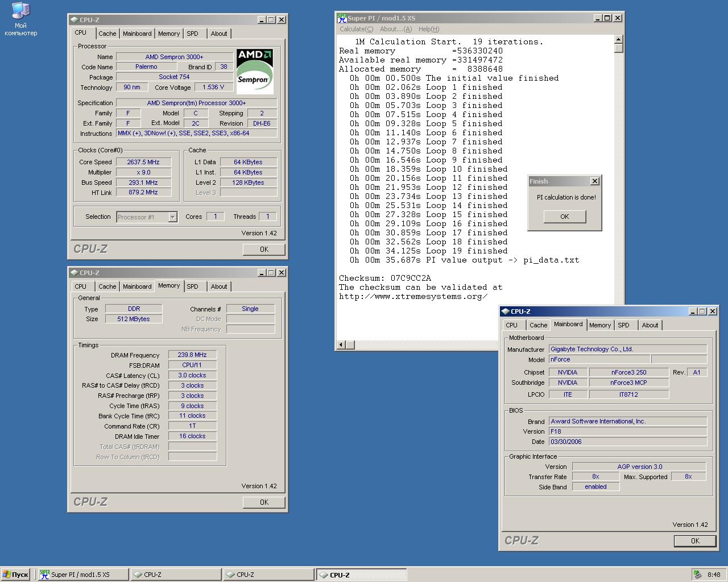Click the Command Rate 1T value
Screen dimensions: 728x582
(x=192, y=426)
